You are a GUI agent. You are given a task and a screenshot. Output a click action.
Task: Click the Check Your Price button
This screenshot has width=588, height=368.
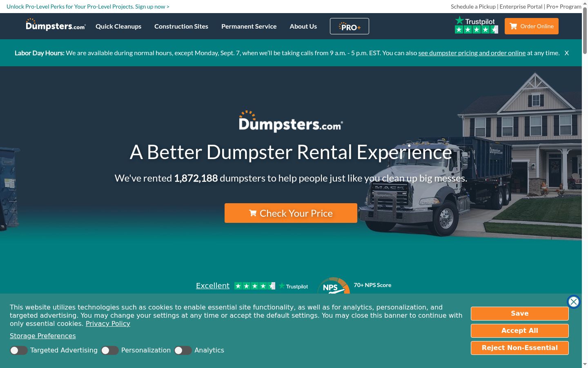coord(291,213)
